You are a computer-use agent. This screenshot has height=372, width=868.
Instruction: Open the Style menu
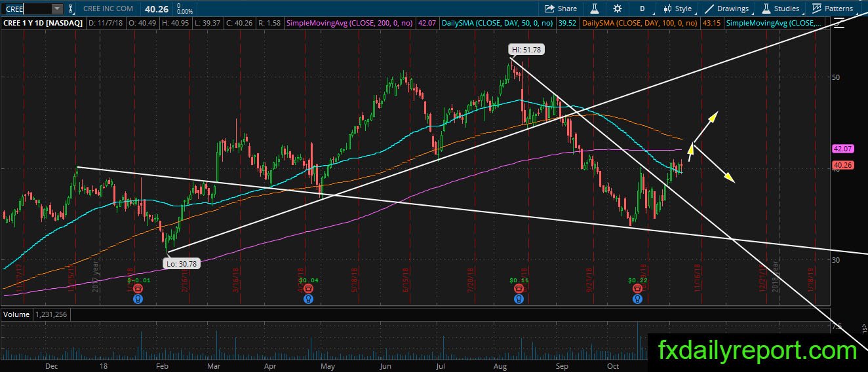677,9
